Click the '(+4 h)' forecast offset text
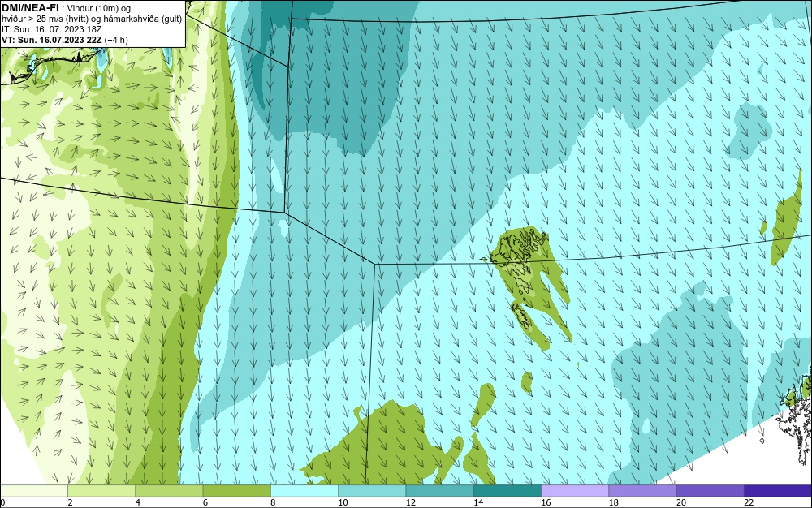Image resolution: width=812 pixels, height=508 pixels. pos(116,40)
